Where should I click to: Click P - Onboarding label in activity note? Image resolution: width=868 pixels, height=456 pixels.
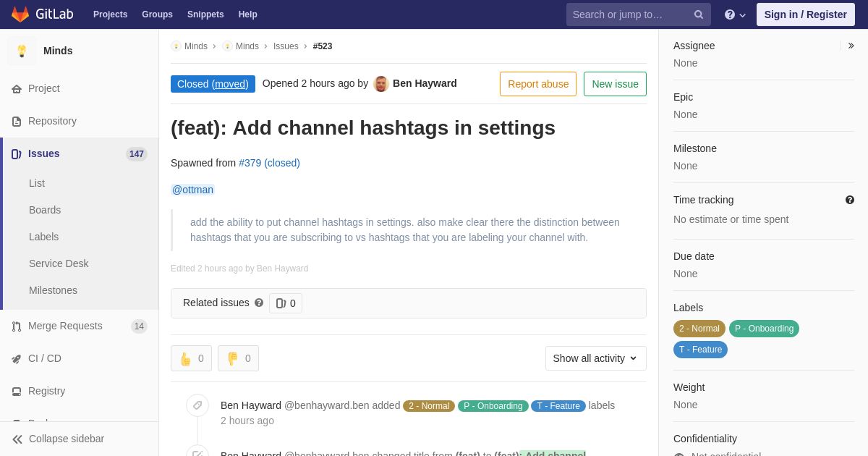coord(493,406)
